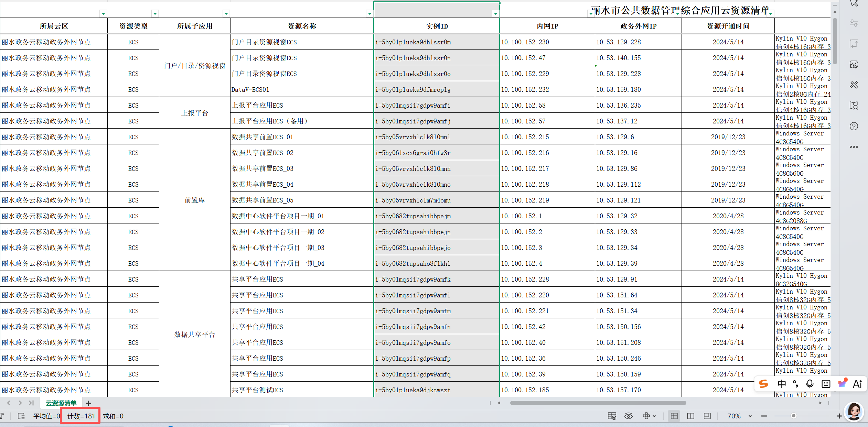868x427 pixels.
Task: Click the three-dots more icon in sidebar
Action: (x=854, y=147)
